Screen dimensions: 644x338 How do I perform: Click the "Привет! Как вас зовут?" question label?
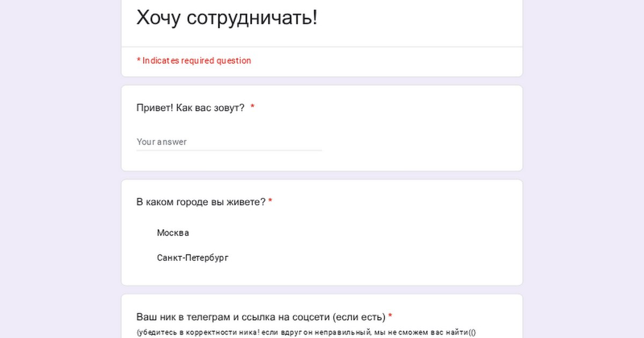click(191, 108)
